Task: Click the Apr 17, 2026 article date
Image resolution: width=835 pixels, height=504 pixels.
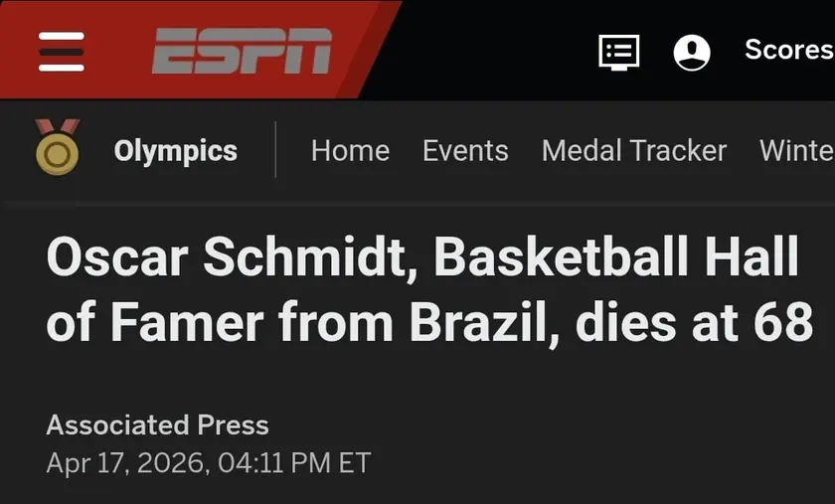Action: point(124,462)
